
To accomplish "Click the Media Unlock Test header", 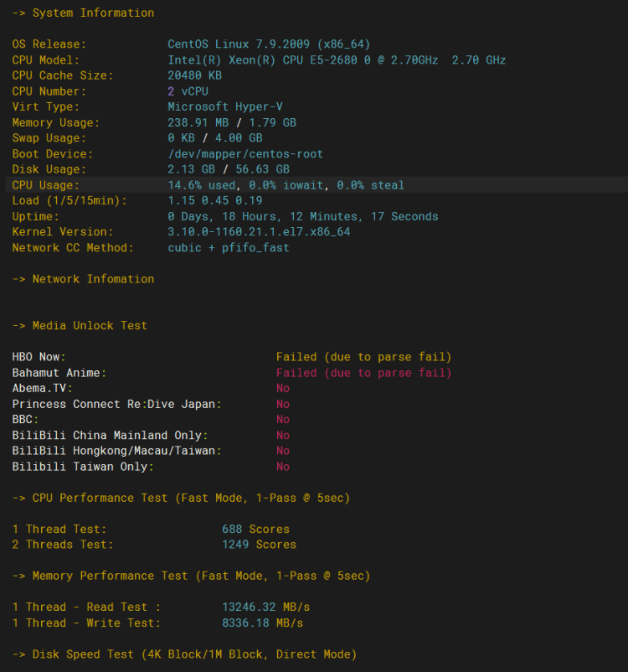I will [x=80, y=325].
